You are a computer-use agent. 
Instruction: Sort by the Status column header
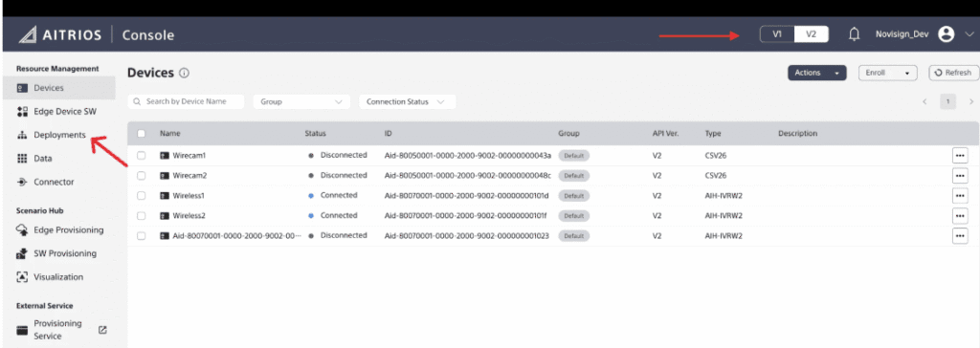tap(315, 133)
